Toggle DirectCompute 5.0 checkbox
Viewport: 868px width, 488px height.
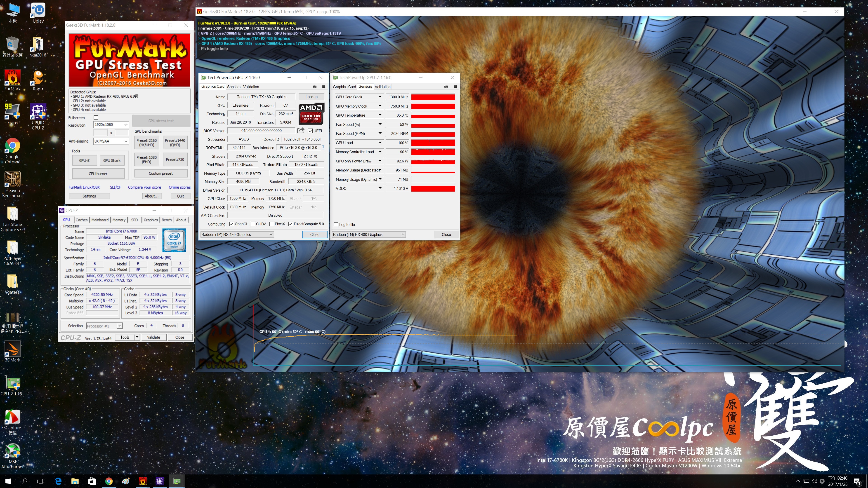click(x=290, y=224)
